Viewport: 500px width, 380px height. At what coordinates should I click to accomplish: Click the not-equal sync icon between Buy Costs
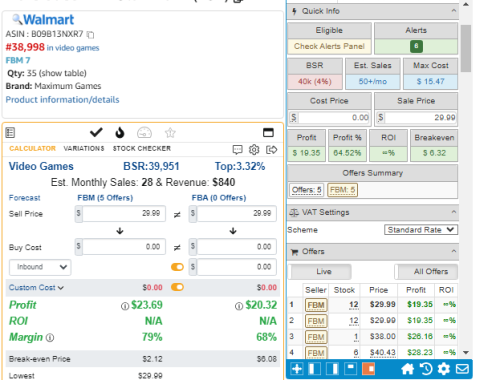click(x=177, y=247)
